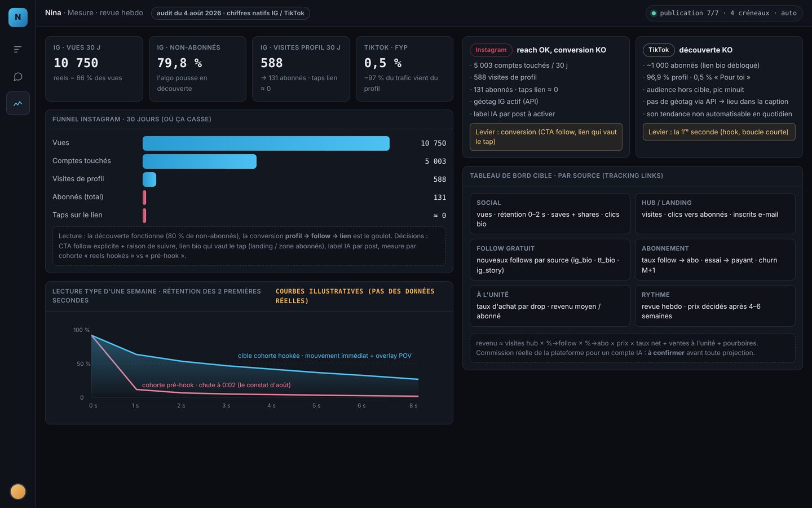Click the TikTok tag badge
The height and width of the screenshot is (508, 812).
click(659, 50)
